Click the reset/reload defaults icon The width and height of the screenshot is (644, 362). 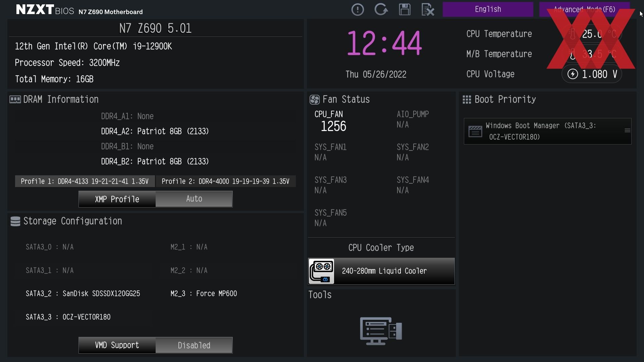click(x=381, y=9)
